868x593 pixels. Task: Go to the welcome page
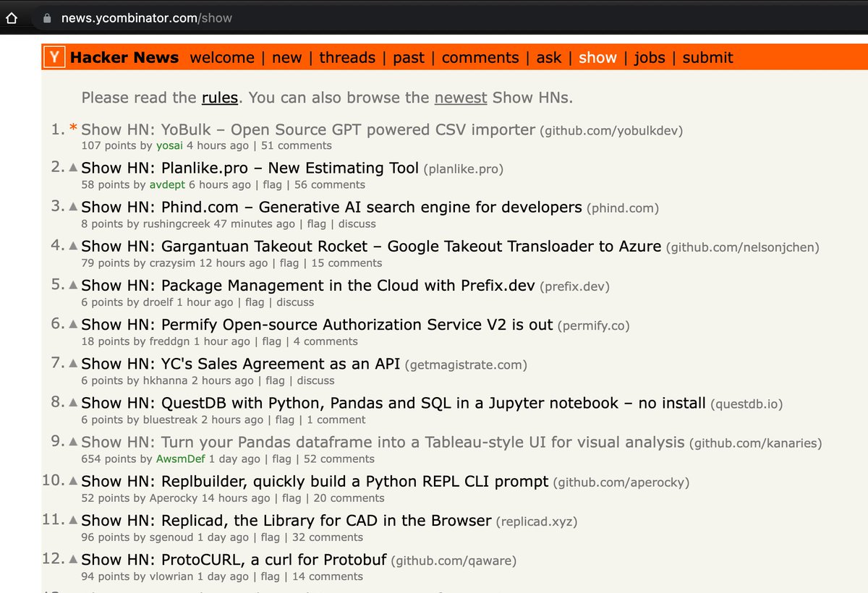(x=222, y=58)
